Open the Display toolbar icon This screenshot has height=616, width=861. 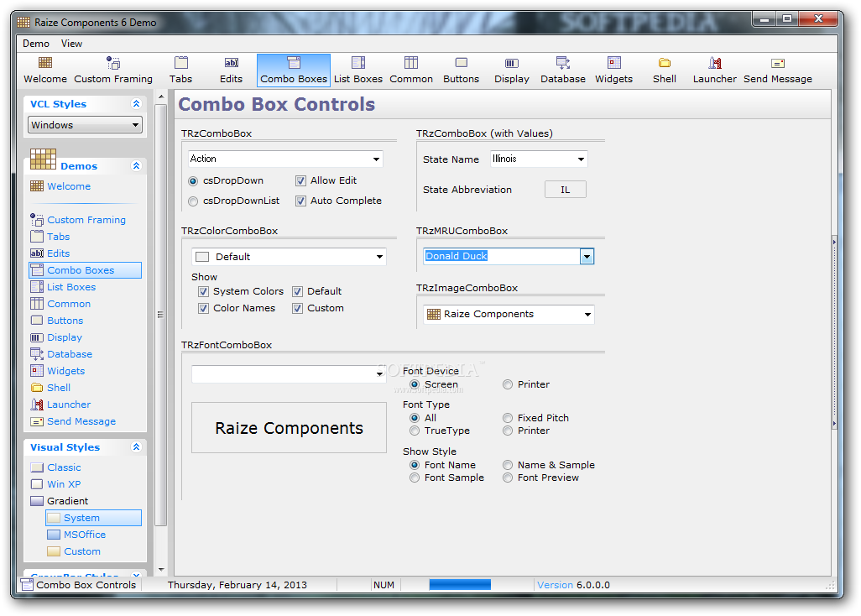click(512, 63)
